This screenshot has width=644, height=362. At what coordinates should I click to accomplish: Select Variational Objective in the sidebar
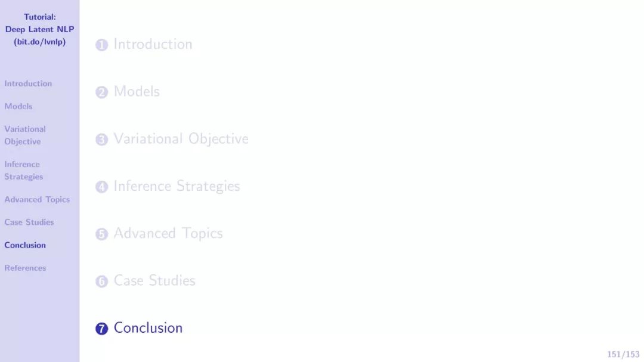25,135
